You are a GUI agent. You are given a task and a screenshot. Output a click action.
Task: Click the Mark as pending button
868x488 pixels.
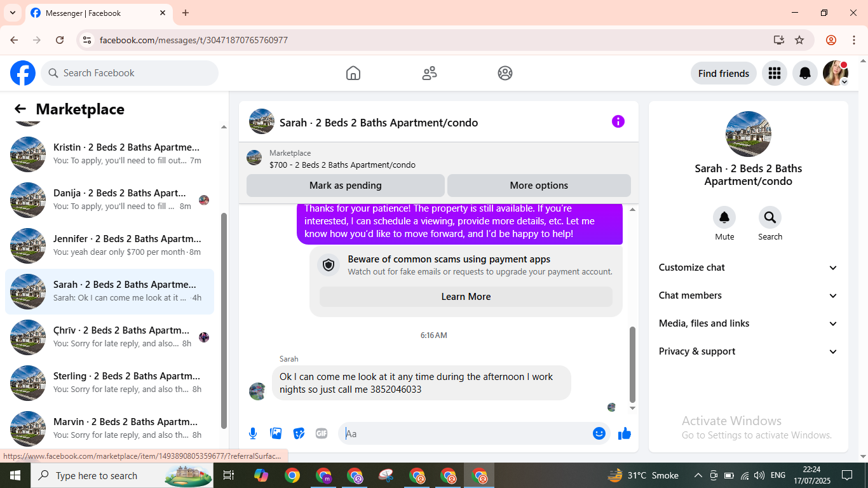pyautogui.click(x=346, y=186)
